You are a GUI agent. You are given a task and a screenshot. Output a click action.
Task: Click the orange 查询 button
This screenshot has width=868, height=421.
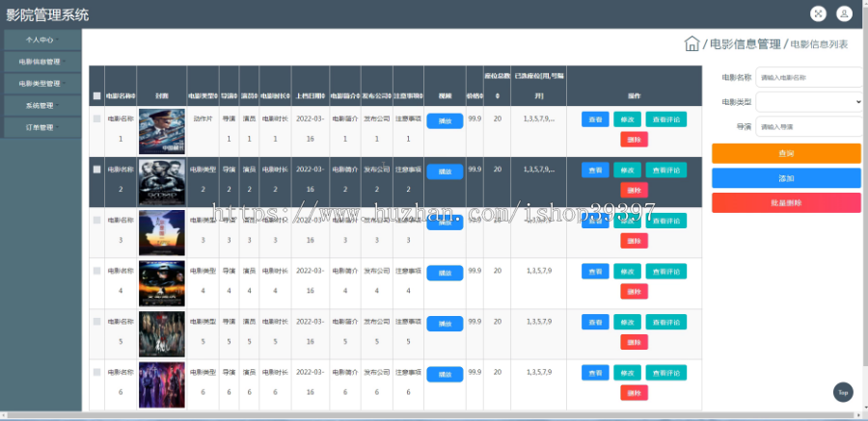pyautogui.click(x=786, y=153)
